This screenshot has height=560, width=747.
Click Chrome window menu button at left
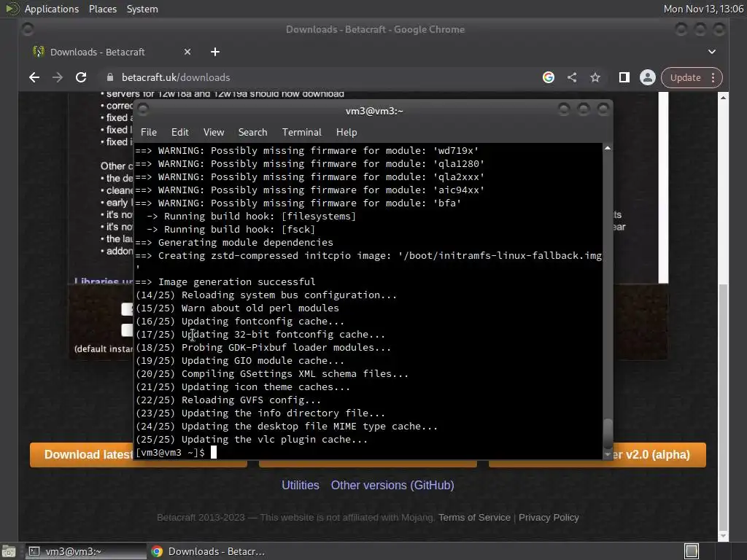(28, 29)
